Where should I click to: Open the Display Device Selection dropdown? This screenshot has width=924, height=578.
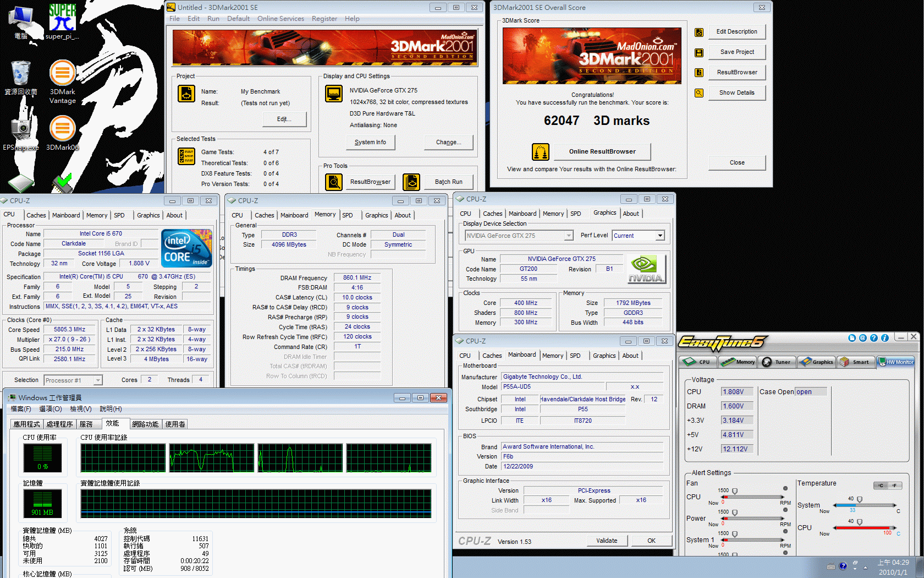tap(569, 236)
